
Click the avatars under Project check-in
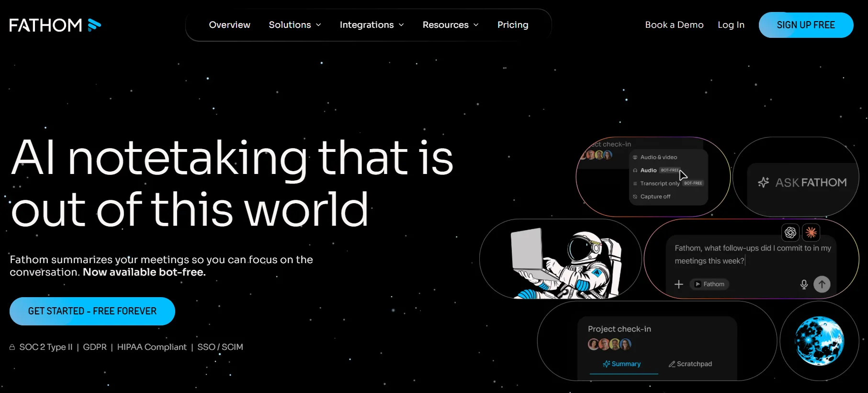click(x=609, y=344)
